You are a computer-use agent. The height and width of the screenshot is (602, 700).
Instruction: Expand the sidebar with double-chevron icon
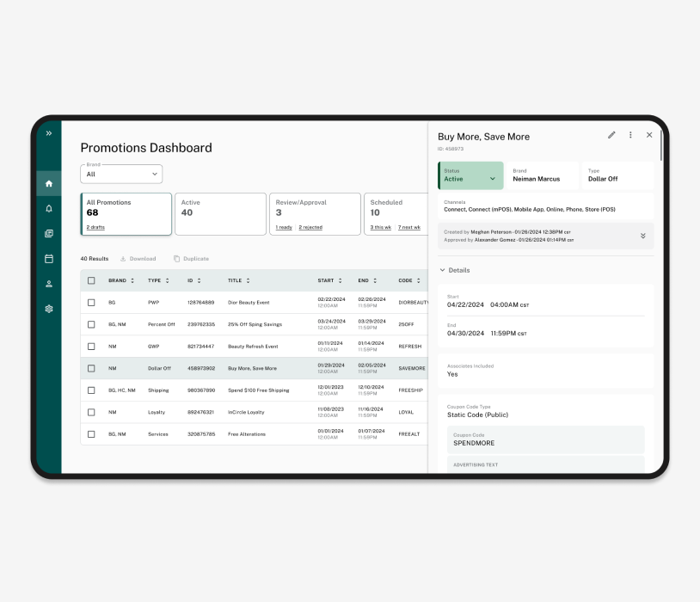[x=49, y=133]
